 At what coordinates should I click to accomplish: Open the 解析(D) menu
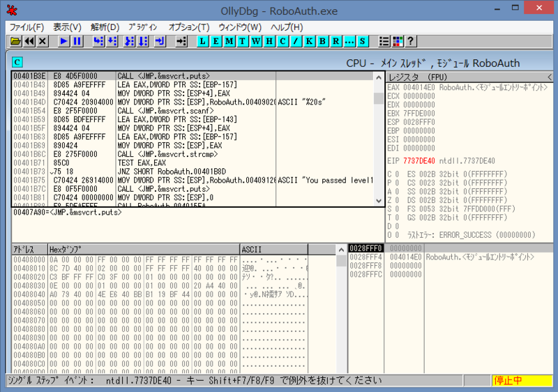[x=105, y=27]
